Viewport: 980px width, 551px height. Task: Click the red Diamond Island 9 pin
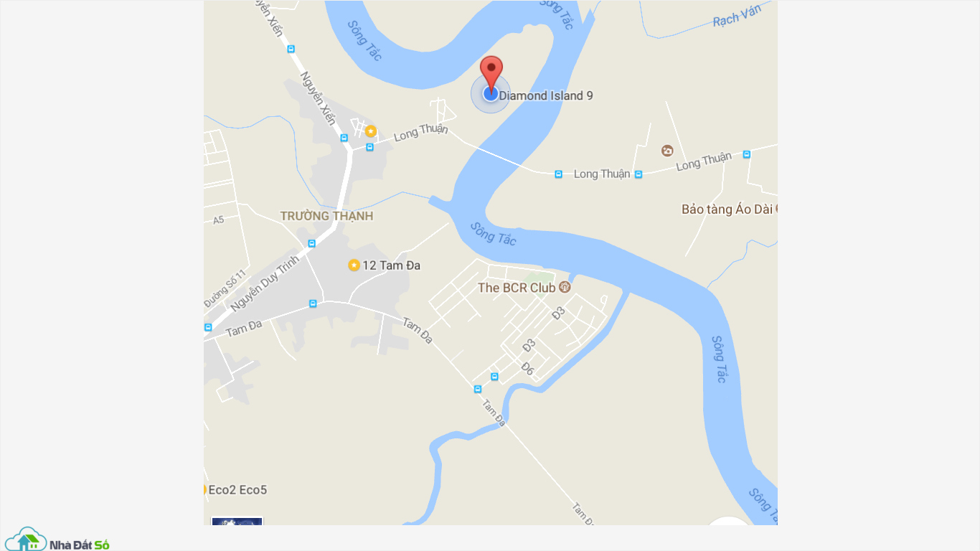(x=491, y=72)
